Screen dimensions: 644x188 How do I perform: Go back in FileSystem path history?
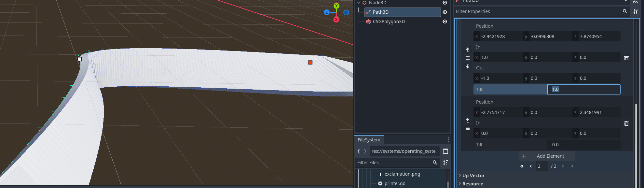pyautogui.click(x=359, y=151)
